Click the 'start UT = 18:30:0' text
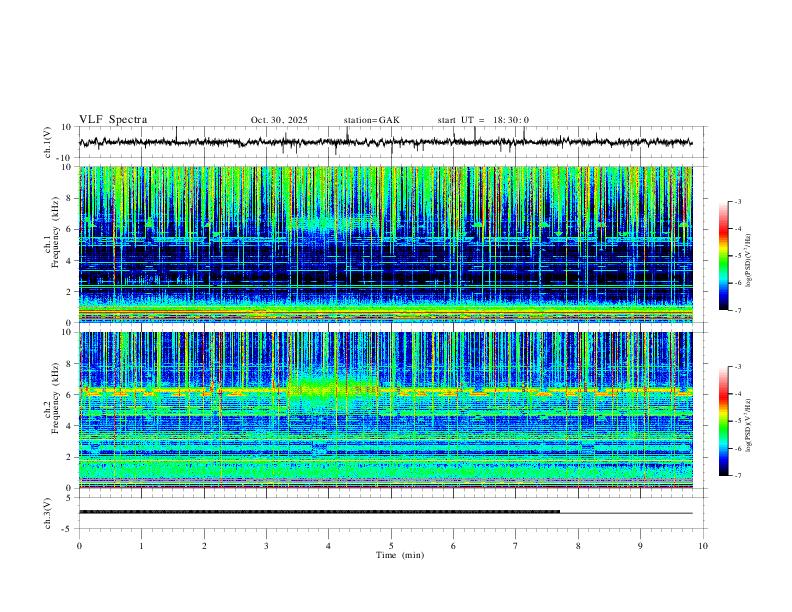 pos(483,120)
